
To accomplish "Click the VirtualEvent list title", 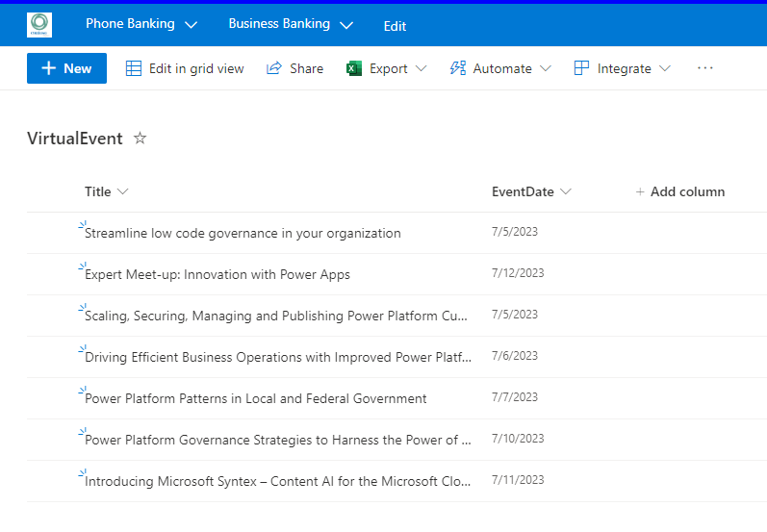I will pyautogui.click(x=75, y=139).
